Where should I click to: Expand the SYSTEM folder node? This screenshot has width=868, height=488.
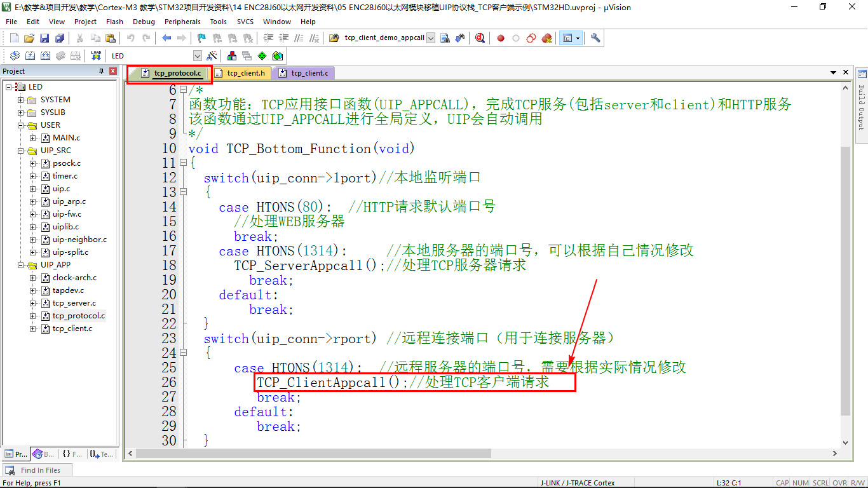(x=21, y=100)
